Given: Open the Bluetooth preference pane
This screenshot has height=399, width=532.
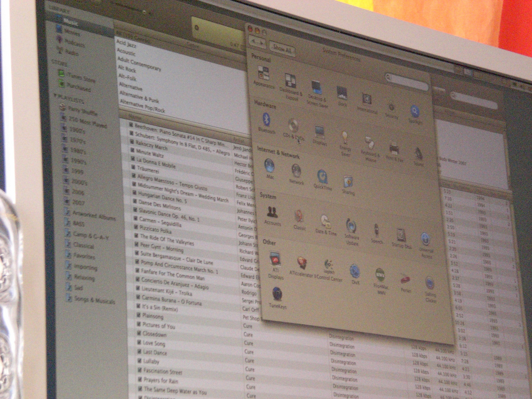Looking at the screenshot, I should (x=266, y=120).
